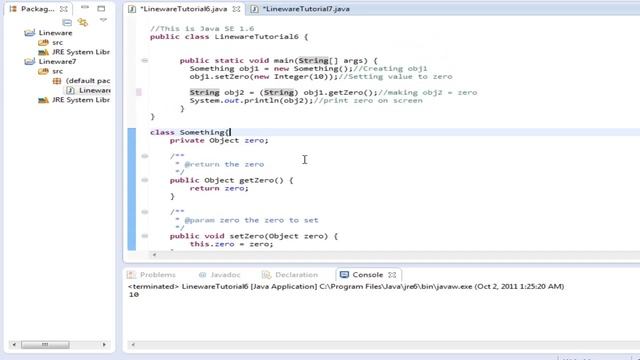Click 'public Object getZero()' declaration
This screenshot has width=640, height=360.
click(231, 180)
